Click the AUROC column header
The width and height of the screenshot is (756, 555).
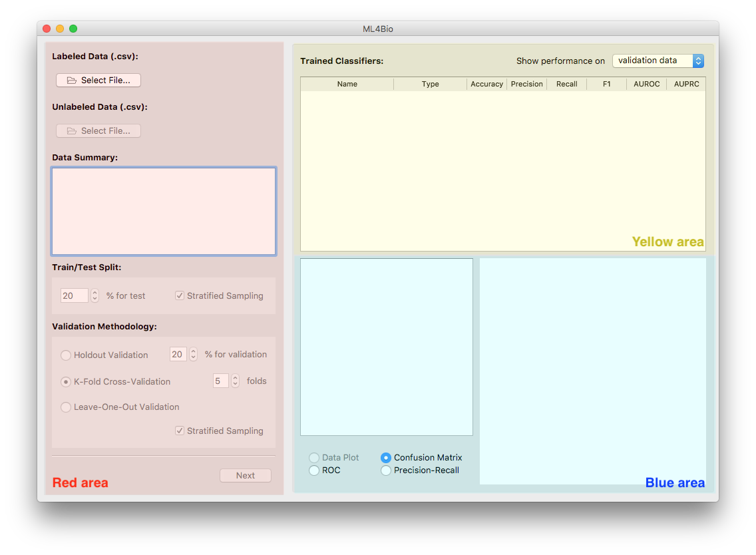point(646,85)
